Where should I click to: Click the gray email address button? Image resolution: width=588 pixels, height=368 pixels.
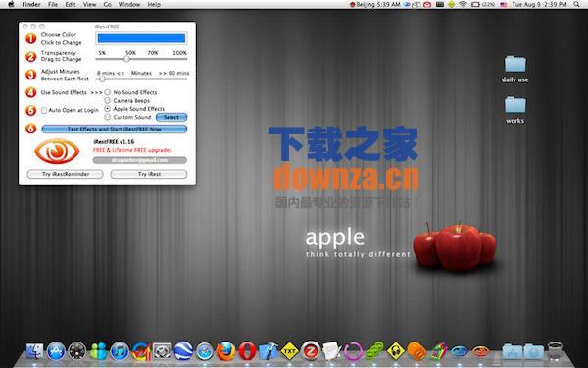point(140,160)
